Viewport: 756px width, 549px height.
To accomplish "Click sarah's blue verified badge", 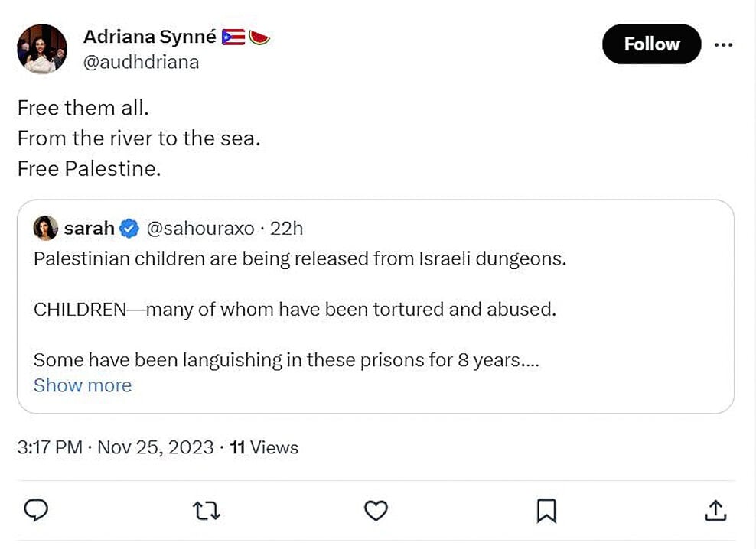I will pos(129,228).
